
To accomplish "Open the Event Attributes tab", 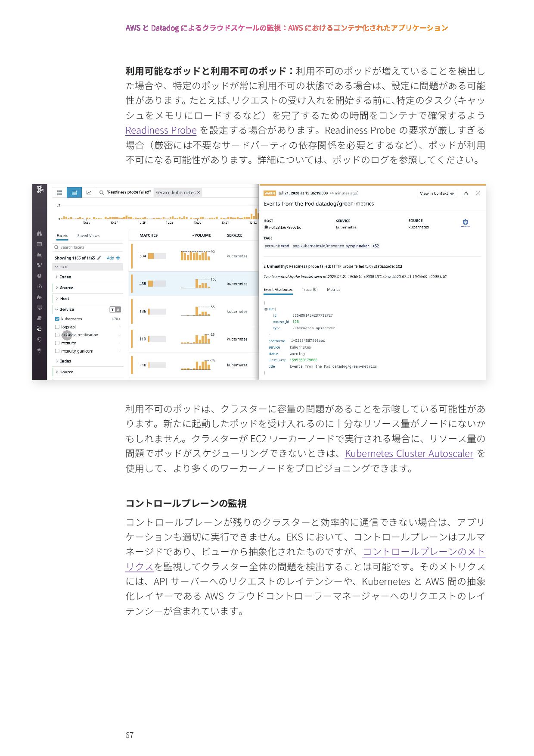I will 278,290.
